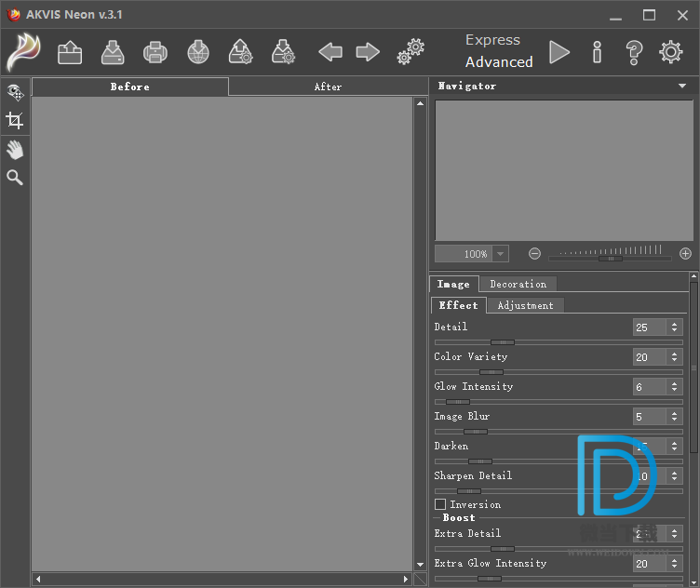Switch to Express mode
The height and width of the screenshot is (588, 700).
[x=492, y=40]
